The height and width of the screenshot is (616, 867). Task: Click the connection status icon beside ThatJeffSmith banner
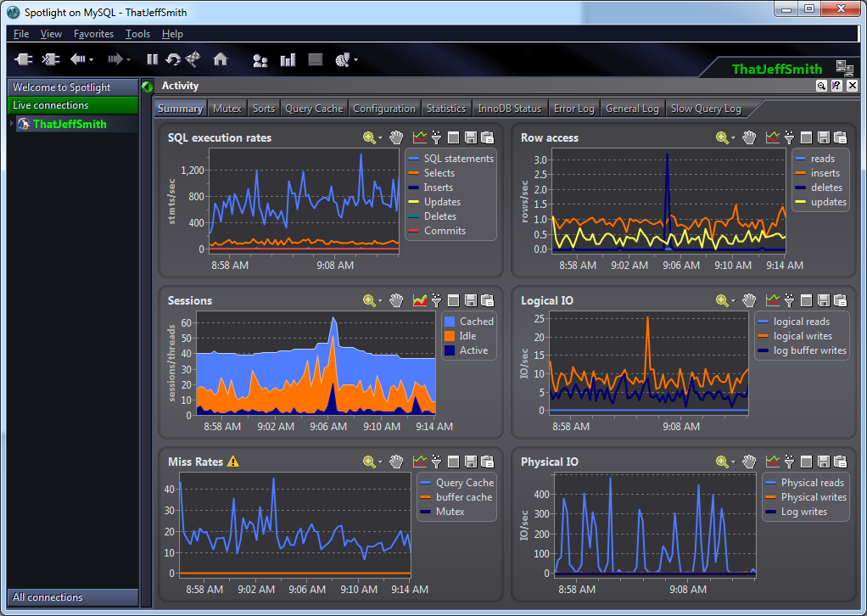click(844, 69)
